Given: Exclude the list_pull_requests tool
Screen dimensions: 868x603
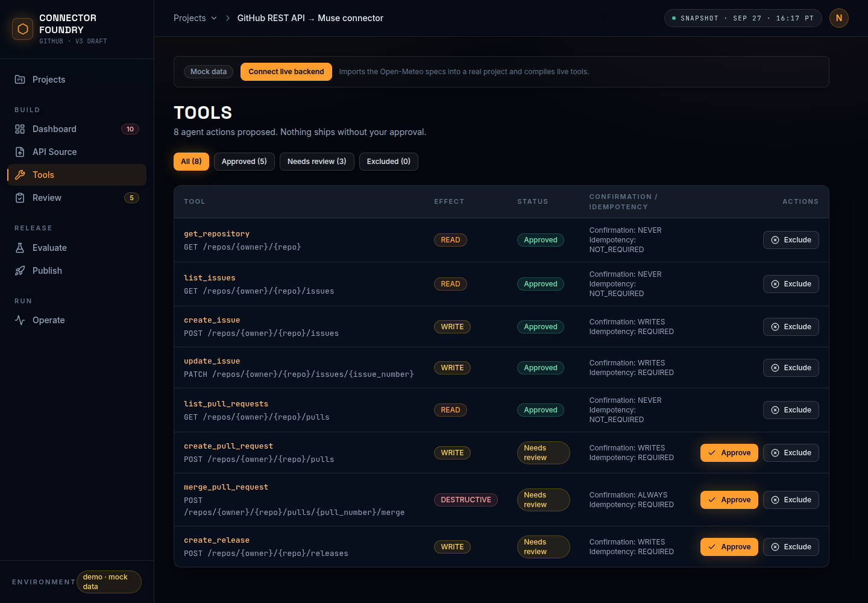Looking at the screenshot, I should coord(791,410).
